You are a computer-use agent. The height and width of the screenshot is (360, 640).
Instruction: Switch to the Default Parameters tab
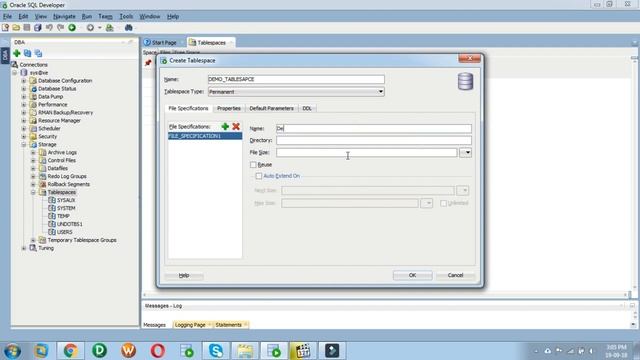click(271, 108)
